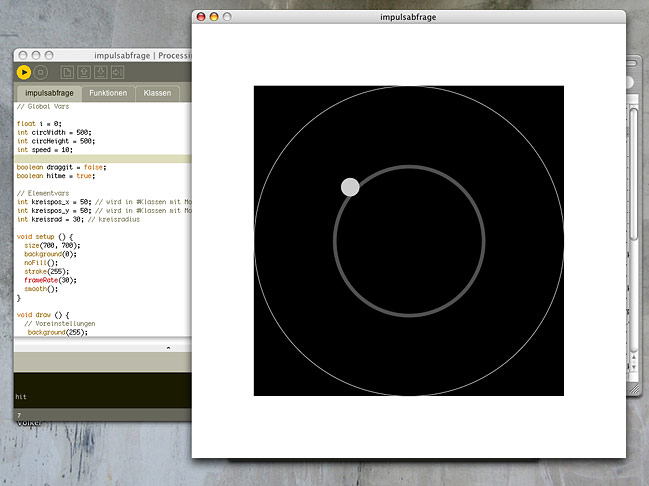Viewport: 649px width, 486px height.
Task: Click the small gray draggable circle
Action: 350,187
